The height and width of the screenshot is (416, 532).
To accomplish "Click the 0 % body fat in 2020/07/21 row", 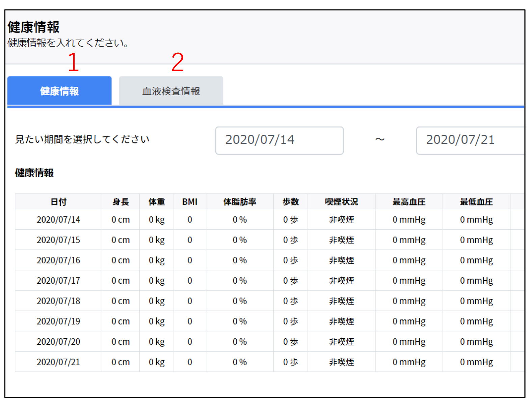I will pyautogui.click(x=240, y=362).
